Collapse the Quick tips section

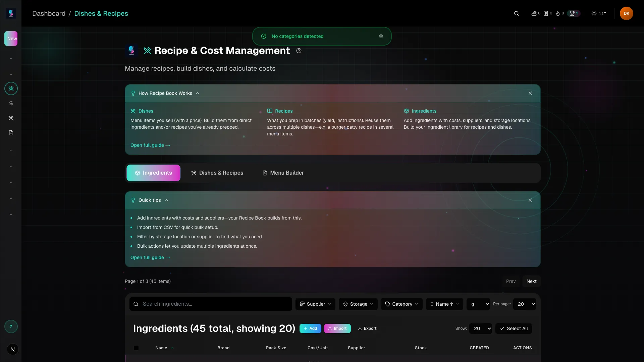coord(166,200)
